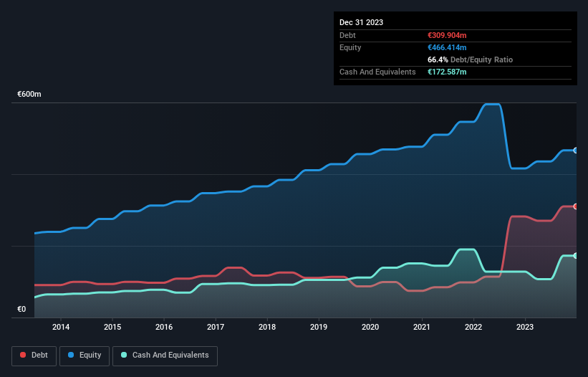This screenshot has width=588, height=377.
Task: Toggle Cash And Equivalents legend button
Action: [x=165, y=355]
